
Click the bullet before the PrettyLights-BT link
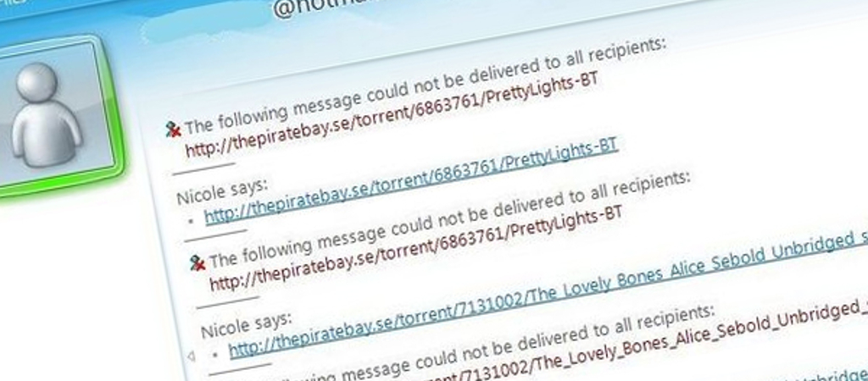click(191, 220)
